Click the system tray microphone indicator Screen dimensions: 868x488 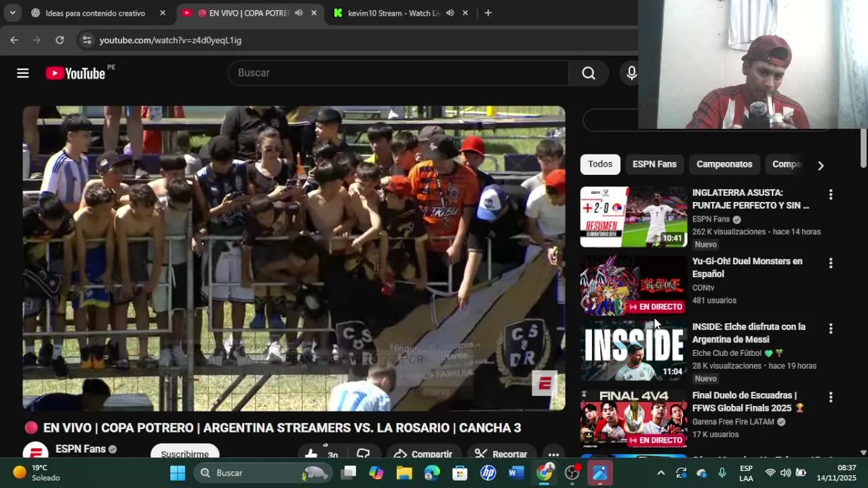point(722,473)
